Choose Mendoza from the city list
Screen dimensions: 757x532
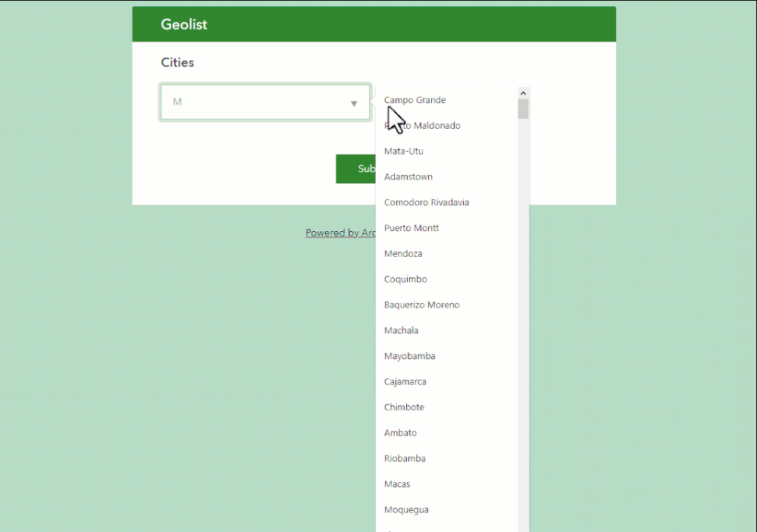pyautogui.click(x=403, y=253)
